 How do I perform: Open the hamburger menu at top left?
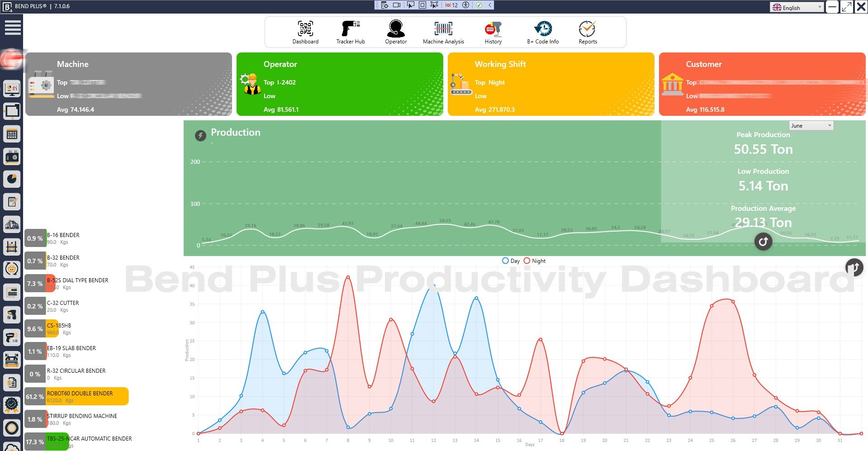pos(12,28)
